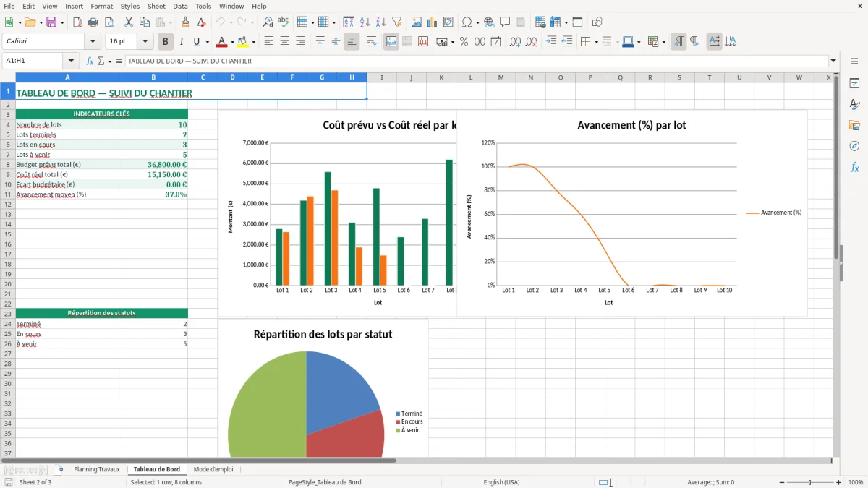The image size is (868, 488).
Task: Toggle Center Horizontally alignment
Action: click(x=284, y=42)
